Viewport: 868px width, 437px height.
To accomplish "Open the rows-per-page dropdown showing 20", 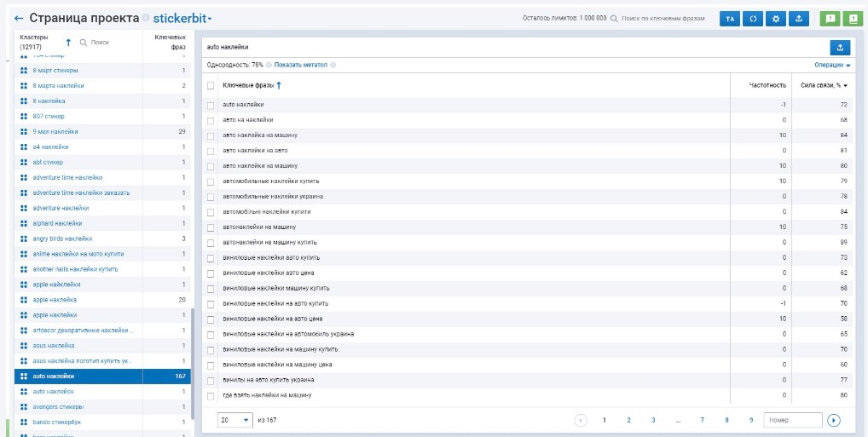I will [x=235, y=420].
